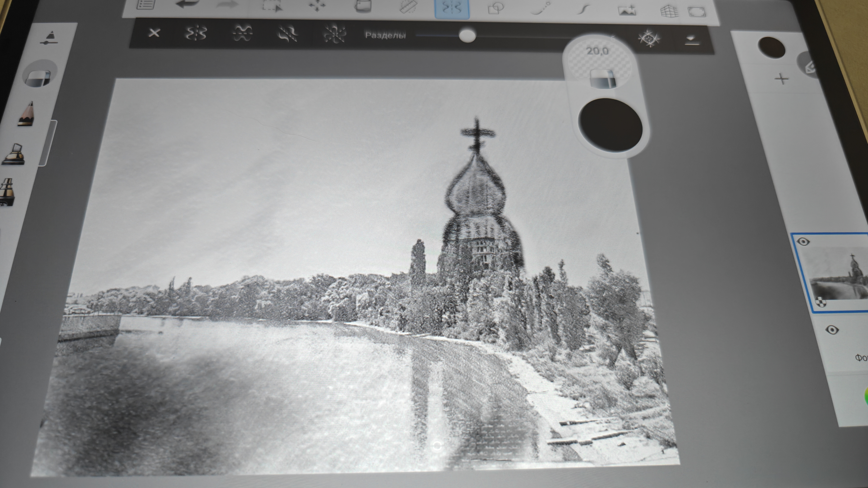Click the Transform move arrows tool
The width and height of the screenshot is (868, 488).
(317, 6)
